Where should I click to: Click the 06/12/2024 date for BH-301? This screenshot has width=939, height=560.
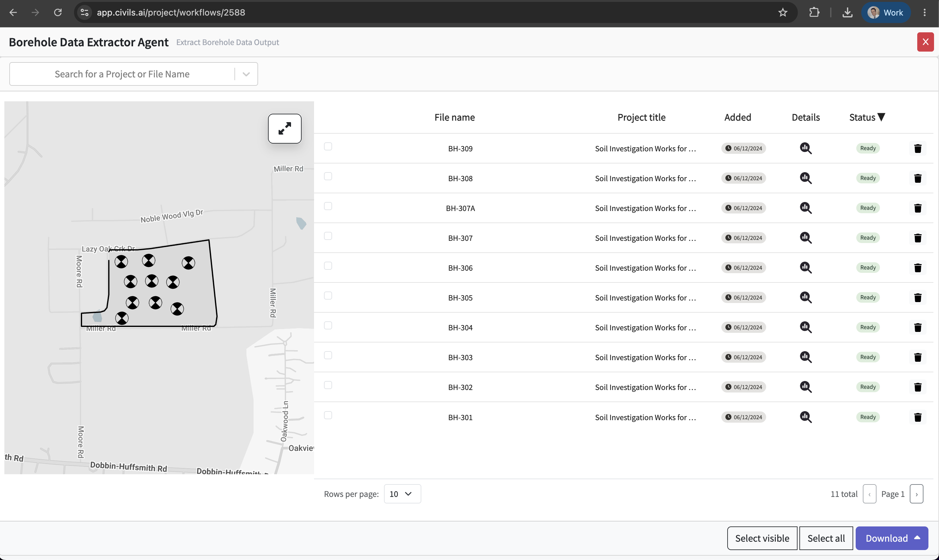pyautogui.click(x=743, y=417)
